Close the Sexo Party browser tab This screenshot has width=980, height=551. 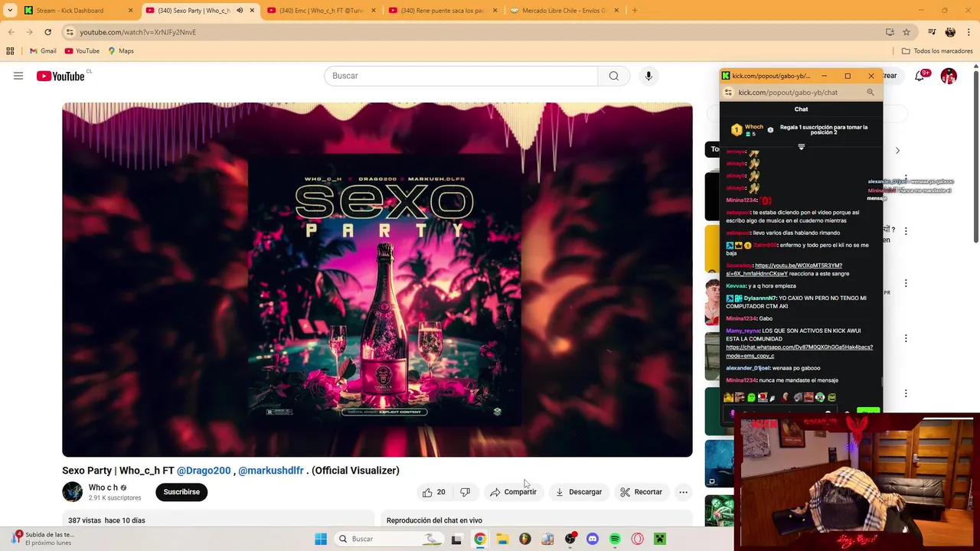click(252, 11)
